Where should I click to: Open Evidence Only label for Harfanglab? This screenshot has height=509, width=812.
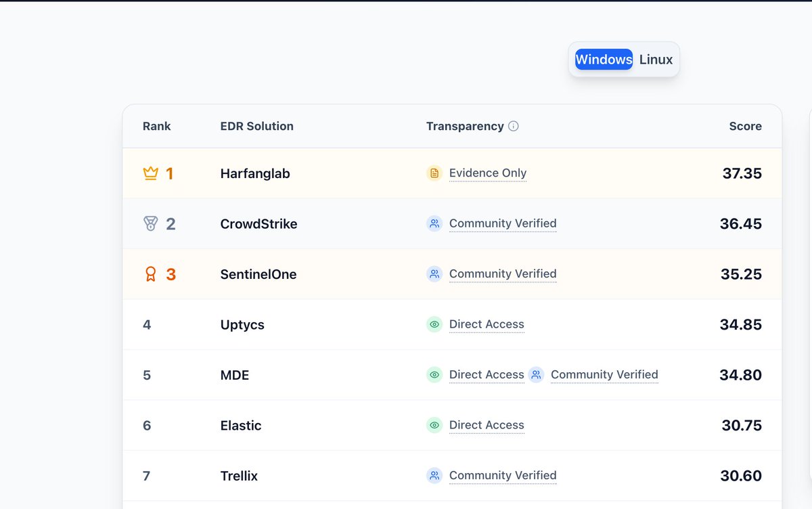pyautogui.click(x=488, y=173)
